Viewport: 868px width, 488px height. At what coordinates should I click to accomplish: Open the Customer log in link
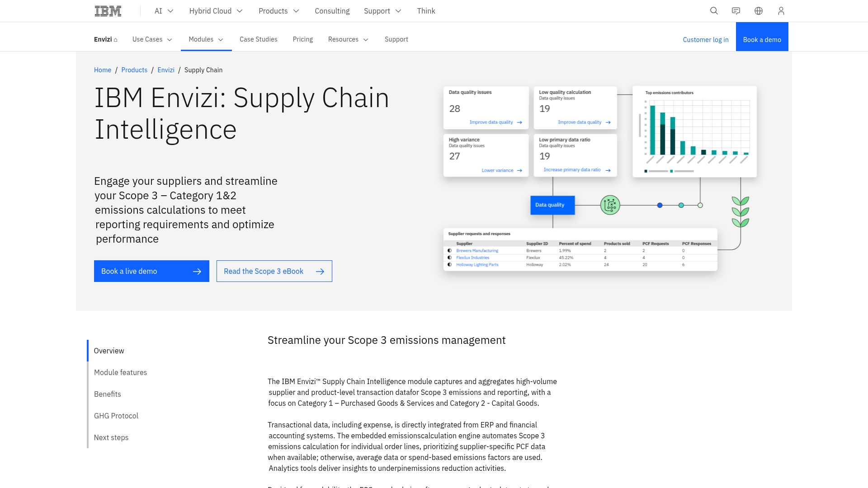[x=705, y=40]
